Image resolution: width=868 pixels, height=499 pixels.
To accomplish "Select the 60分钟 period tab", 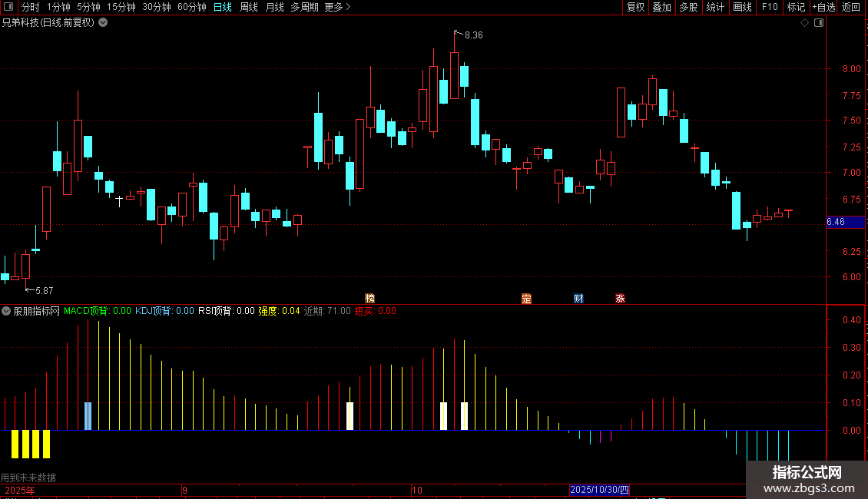I will pyautogui.click(x=192, y=7).
